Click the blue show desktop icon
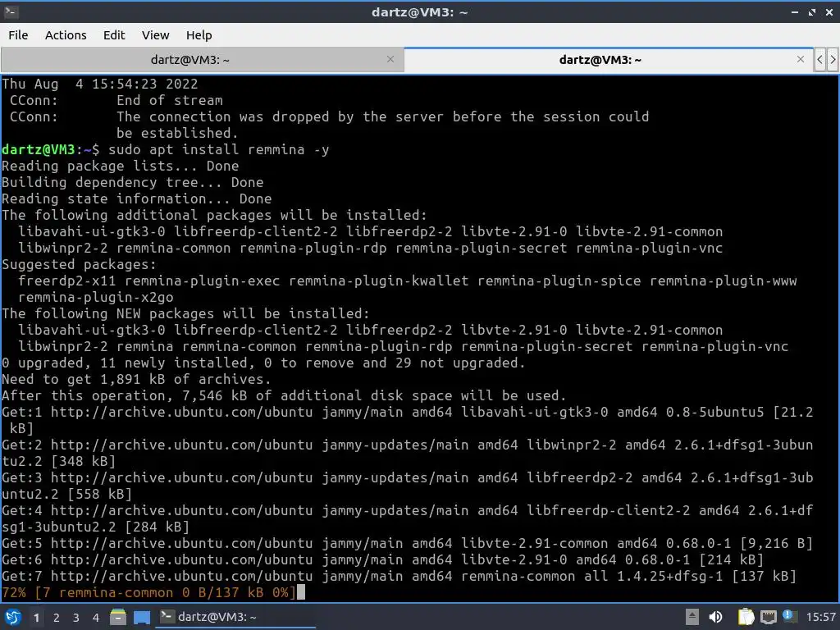 pos(142,617)
